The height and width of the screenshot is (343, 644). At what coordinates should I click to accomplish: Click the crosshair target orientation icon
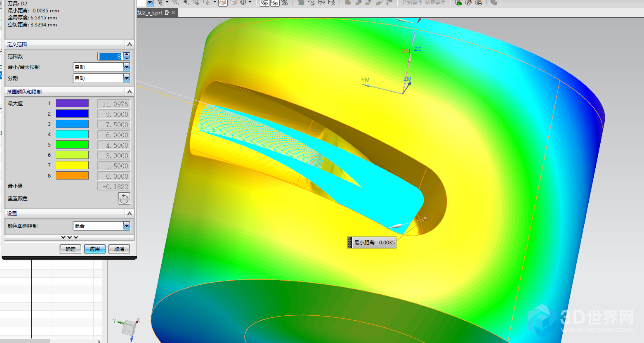[x=243, y=3]
